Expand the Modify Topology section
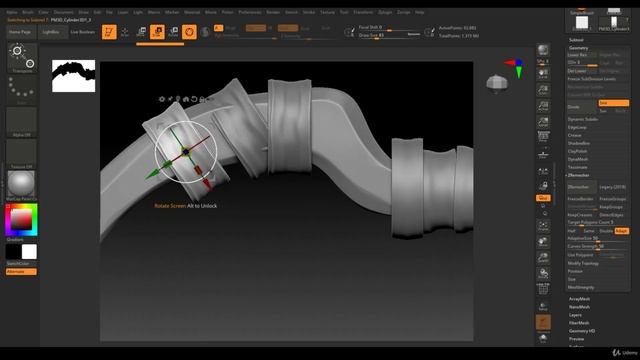This screenshot has width=640, height=360. tap(583, 263)
